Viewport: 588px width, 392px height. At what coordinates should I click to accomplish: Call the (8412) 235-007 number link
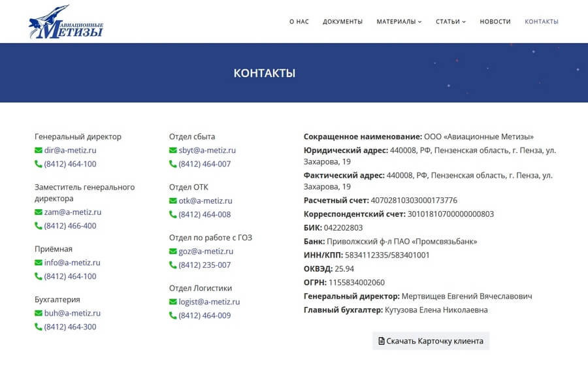[x=204, y=265]
